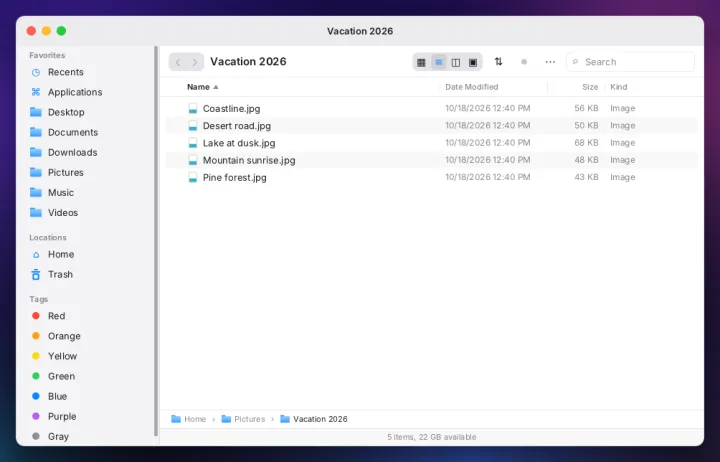Image resolution: width=720 pixels, height=462 pixels.
Task: Switch to column view
Action: 456,62
